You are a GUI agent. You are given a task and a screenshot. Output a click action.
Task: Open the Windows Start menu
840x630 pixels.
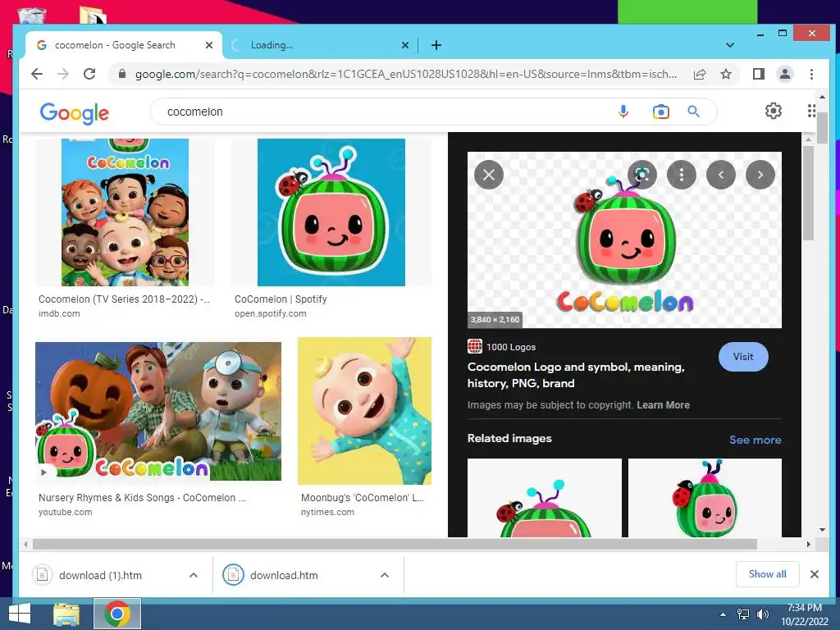click(x=20, y=614)
